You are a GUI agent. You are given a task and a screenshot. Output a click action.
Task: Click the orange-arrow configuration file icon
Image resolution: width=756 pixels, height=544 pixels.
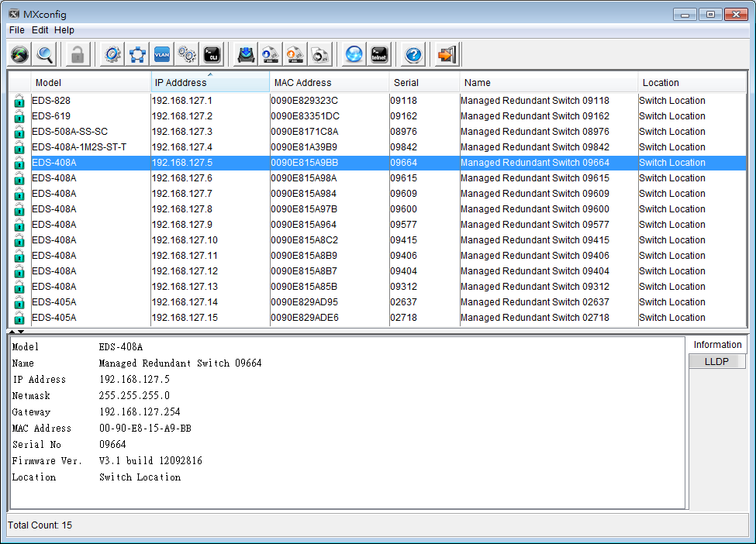pos(295,54)
